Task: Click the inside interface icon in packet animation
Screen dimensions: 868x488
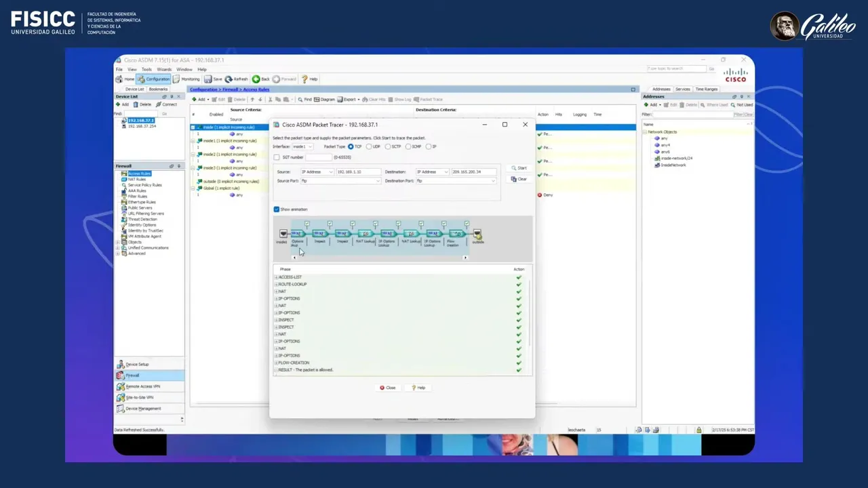Action: coord(283,234)
